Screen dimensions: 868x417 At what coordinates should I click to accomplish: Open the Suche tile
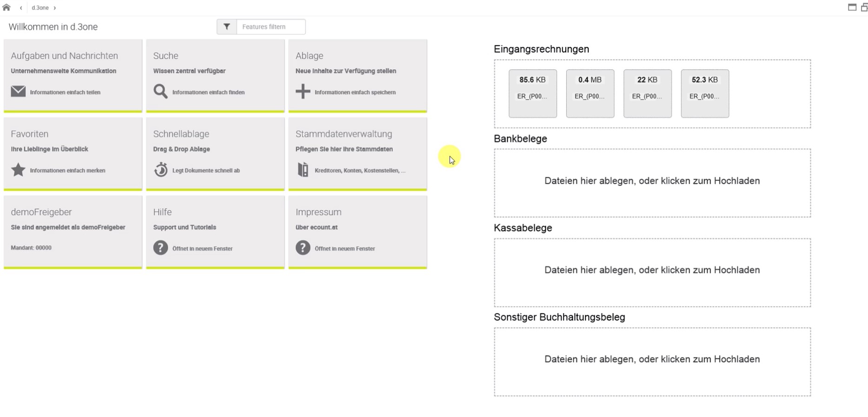point(215,76)
